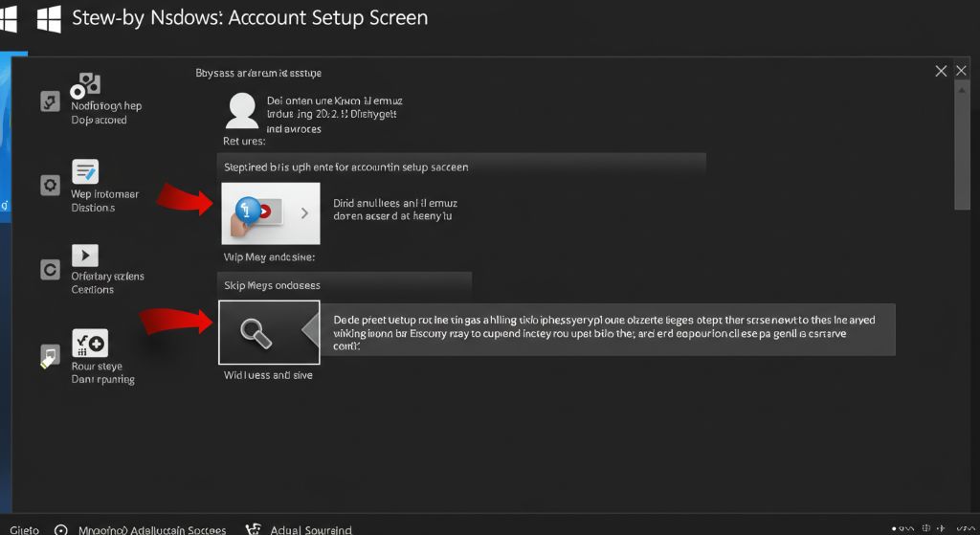Click the Rour steye Dani rpurting label
This screenshot has width=980, height=535.
pyautogui.click(x=102, y=373)
